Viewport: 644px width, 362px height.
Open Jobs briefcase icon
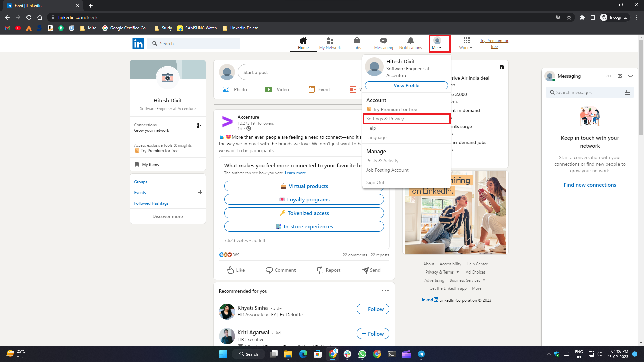point(357,43)
